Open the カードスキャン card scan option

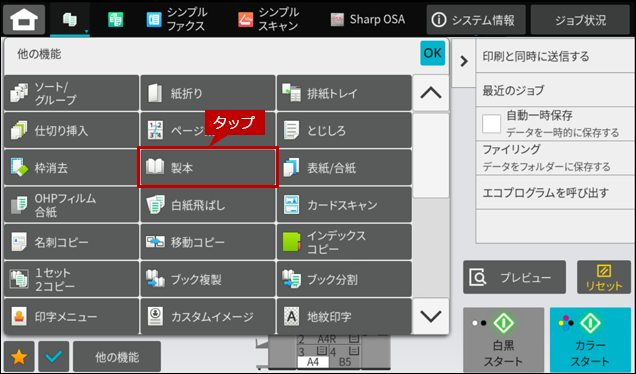344,205
